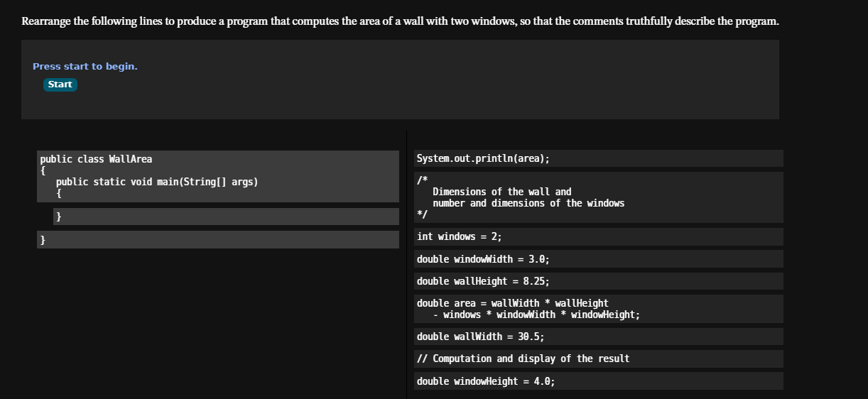Click the Start button

60,84
